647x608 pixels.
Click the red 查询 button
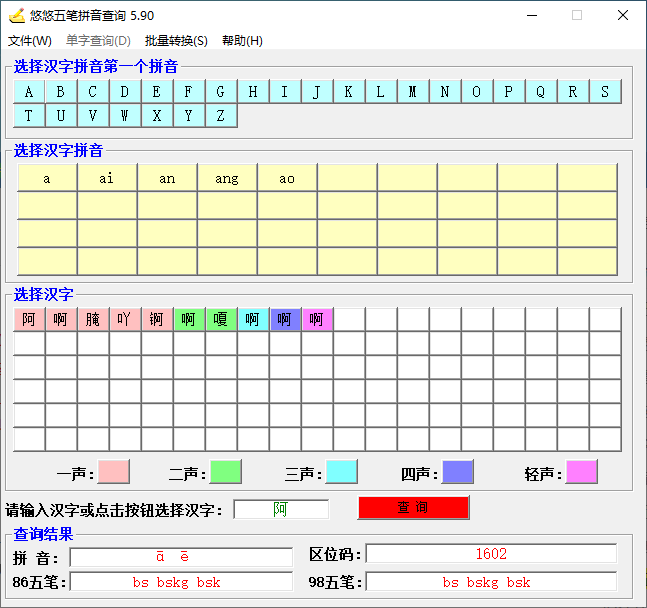click(x=413, y=508)
